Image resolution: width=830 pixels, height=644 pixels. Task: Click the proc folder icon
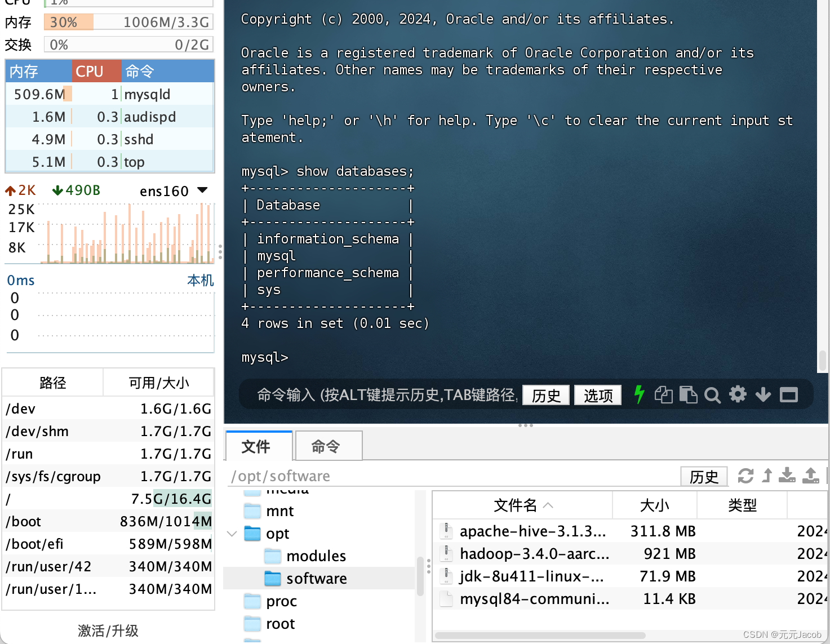click(252, 601)
